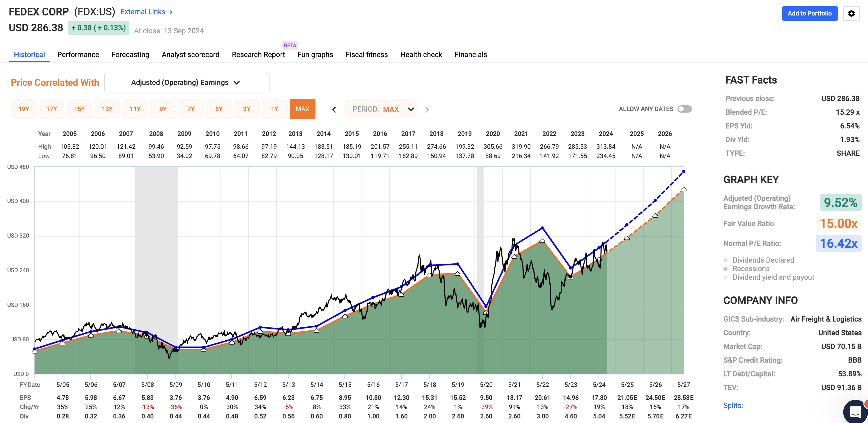868x423 pixels.
Task: Select the 19Y time range
Action: (23, 108)
